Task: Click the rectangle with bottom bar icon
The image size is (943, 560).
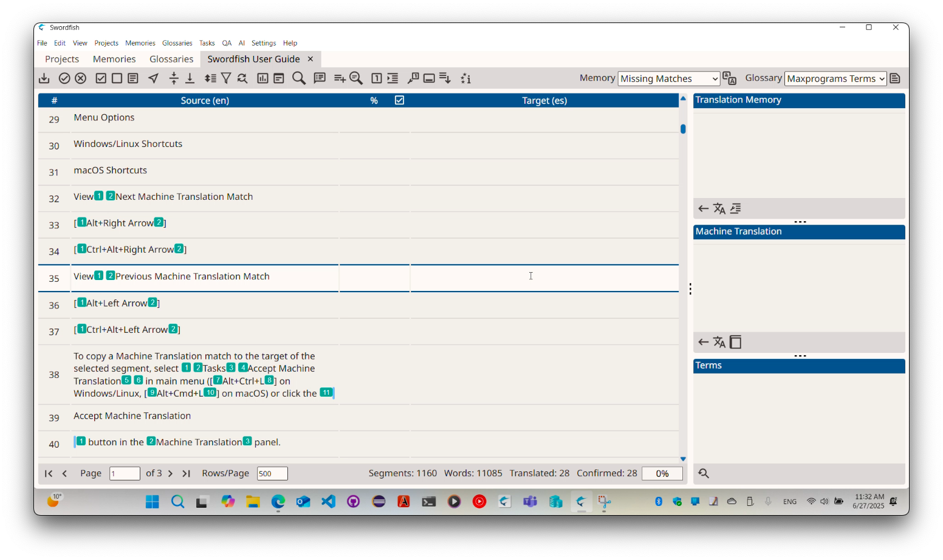Action: click(x=429, y=78)
